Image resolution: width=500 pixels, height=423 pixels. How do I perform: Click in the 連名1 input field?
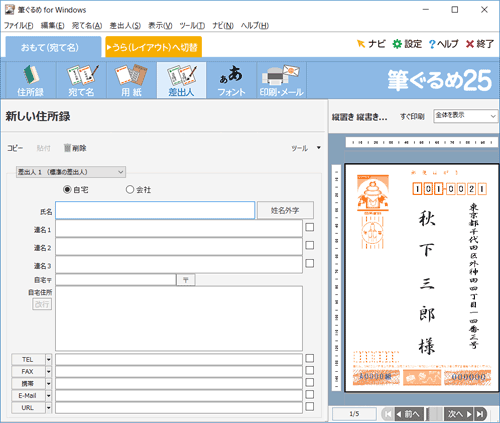coord(179,229)
